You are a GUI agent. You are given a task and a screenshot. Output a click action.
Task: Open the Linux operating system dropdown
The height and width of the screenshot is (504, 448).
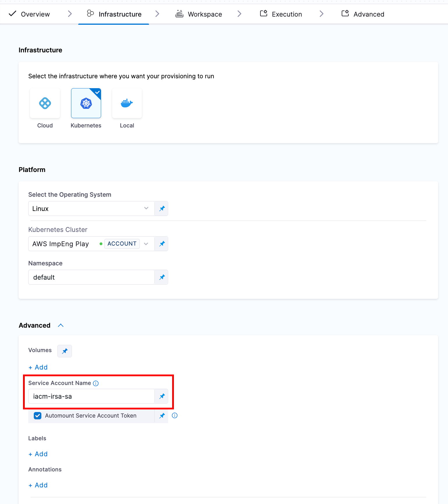click(91, 209)
